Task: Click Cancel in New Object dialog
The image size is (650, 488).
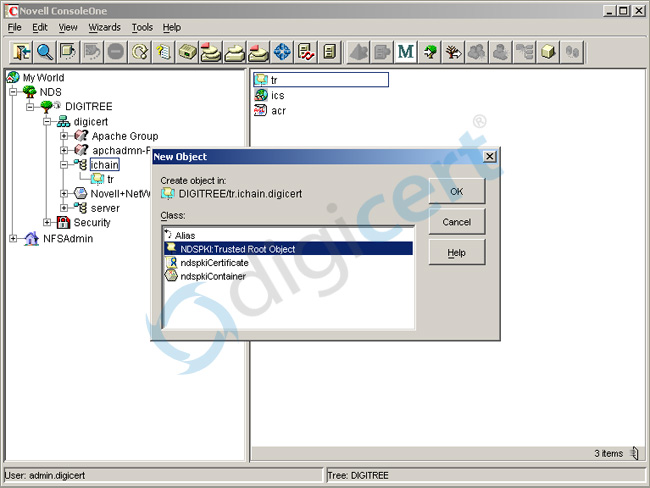Action: coord(456,222)
